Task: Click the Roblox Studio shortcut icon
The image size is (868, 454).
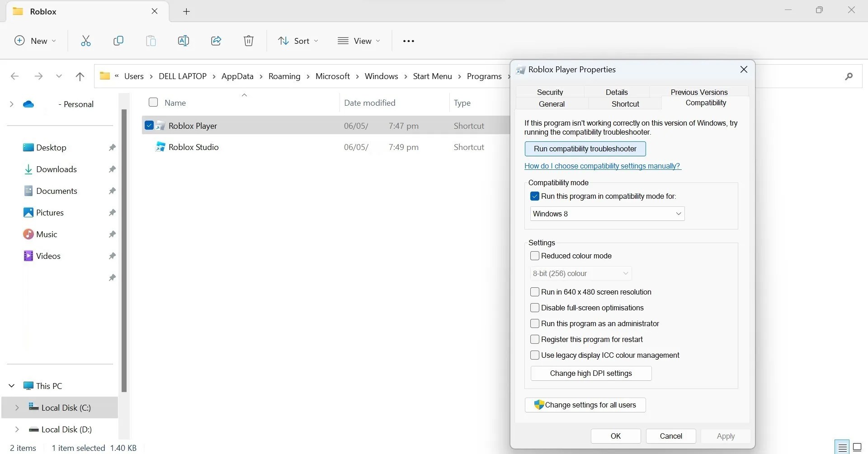Action: tap(160, 147)
